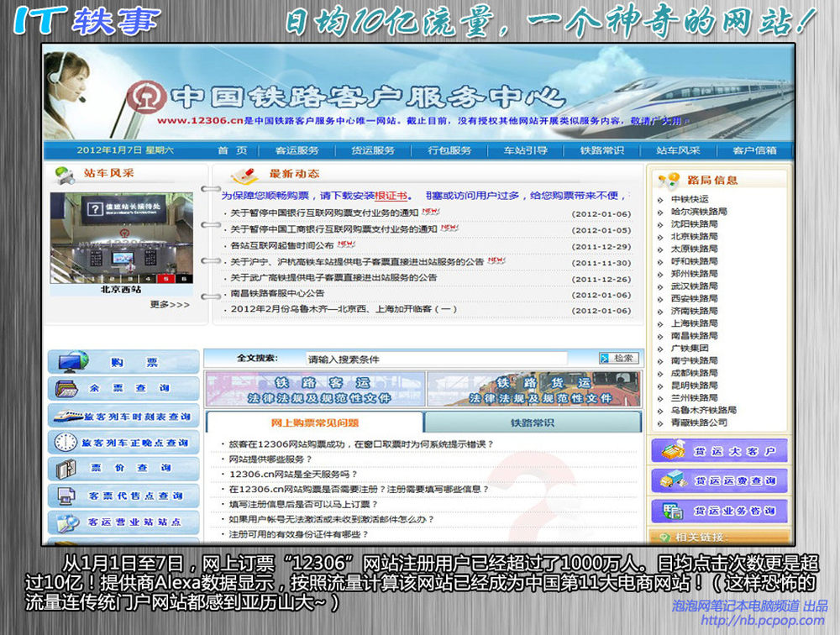Select 南昌铁路局 in the bureau list

(695, 335)
